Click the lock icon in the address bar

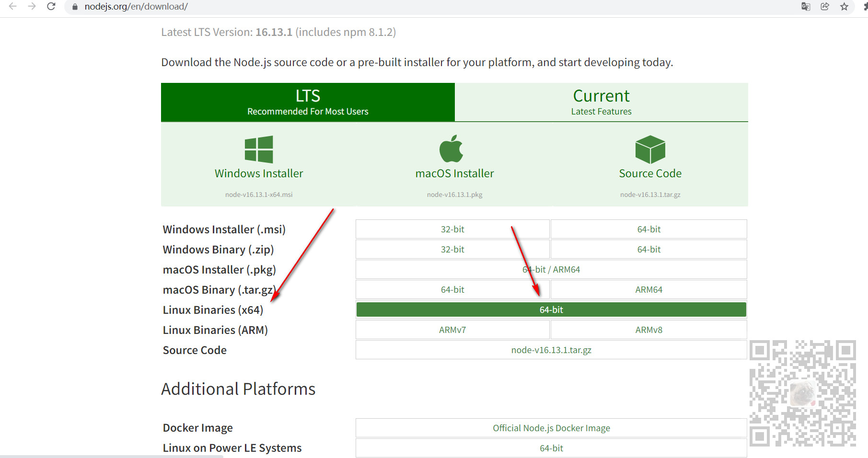[75, 7]
